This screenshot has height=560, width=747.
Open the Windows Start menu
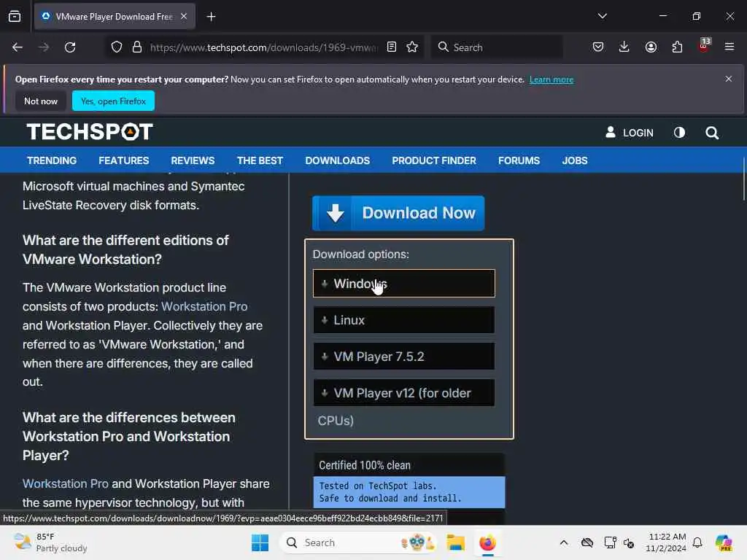tap(260, 542)
